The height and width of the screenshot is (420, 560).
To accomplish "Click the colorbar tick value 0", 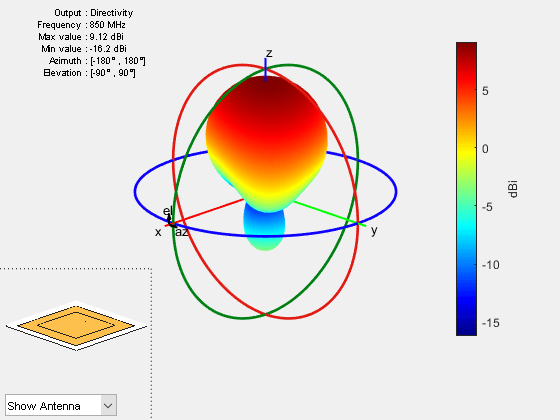I will pos(485,149).
